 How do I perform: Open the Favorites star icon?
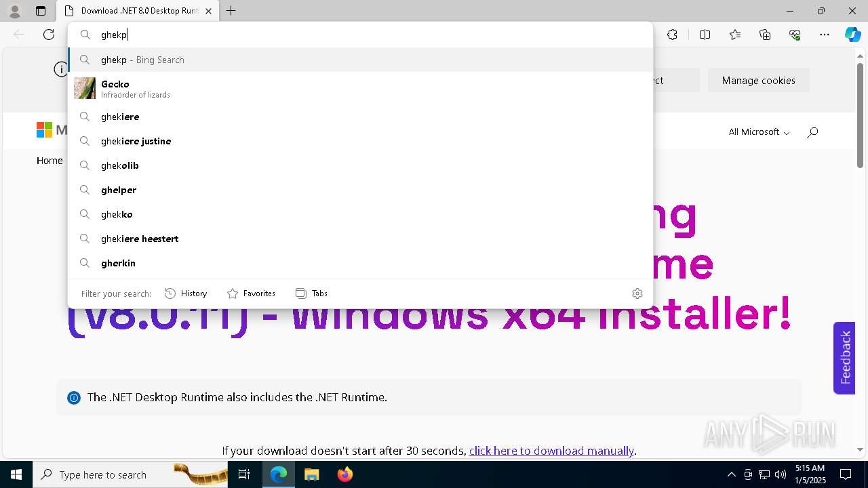pyautogui.click(x=735, y=35)
